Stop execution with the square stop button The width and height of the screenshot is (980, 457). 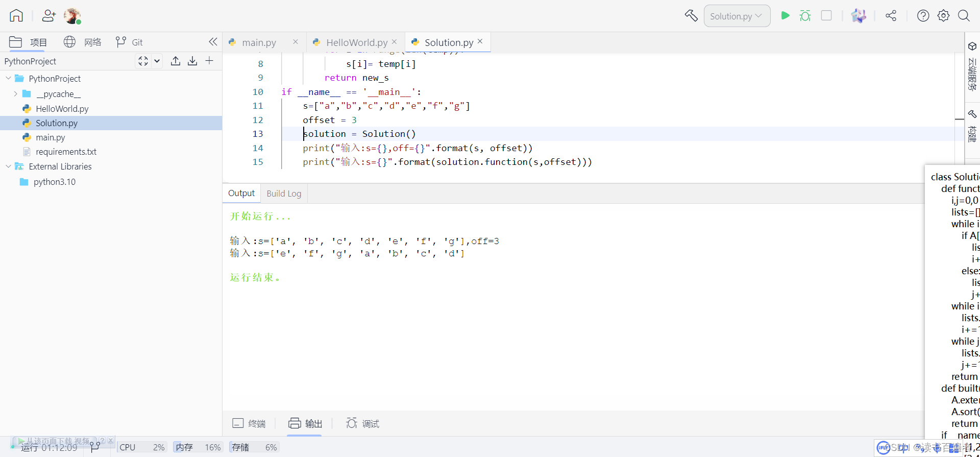(x=826, y=16)
